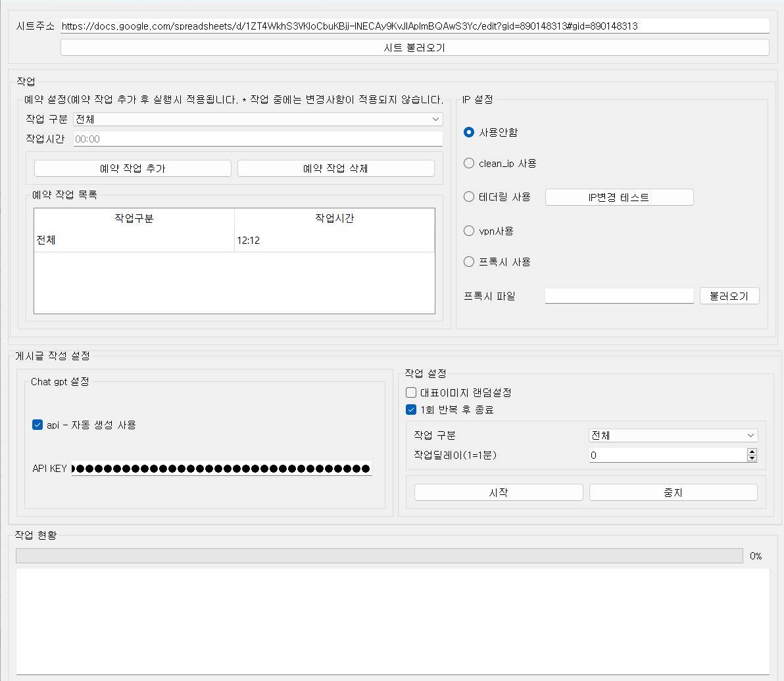Click the 작업시간 time input field

click(x=258, y=139)
